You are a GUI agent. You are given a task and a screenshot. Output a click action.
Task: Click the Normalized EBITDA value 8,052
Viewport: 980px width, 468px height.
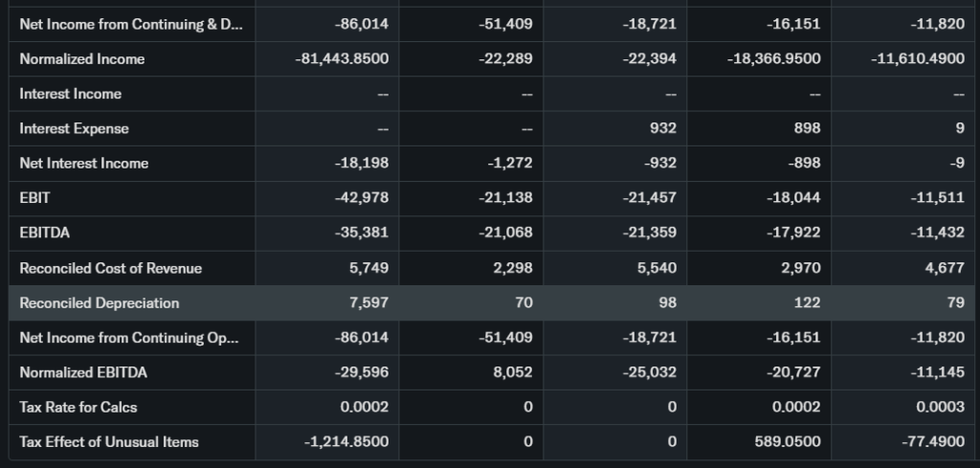pyautogui.click(x=512, y=372)
